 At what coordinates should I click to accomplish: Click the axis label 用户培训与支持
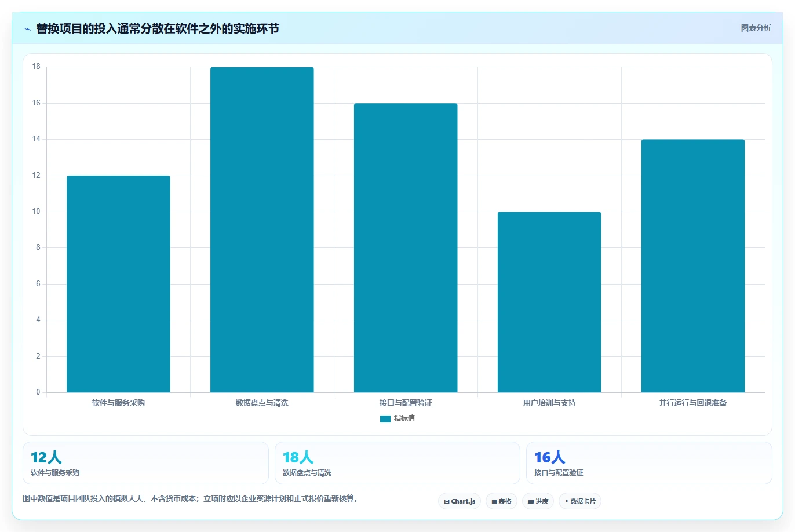coord(549,403)
